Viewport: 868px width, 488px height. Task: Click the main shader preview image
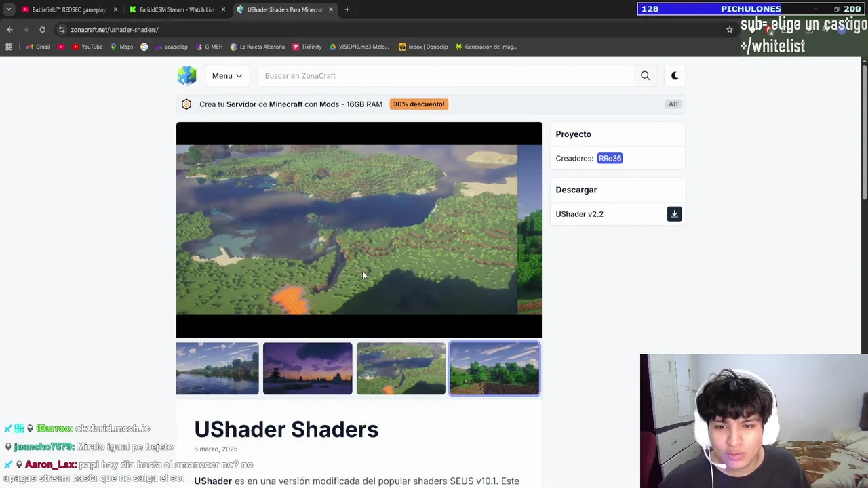[x=359, y=230]
